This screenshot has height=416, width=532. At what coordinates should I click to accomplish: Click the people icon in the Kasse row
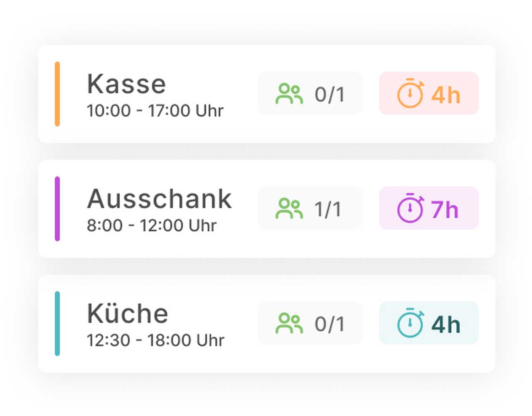[289, 94]
